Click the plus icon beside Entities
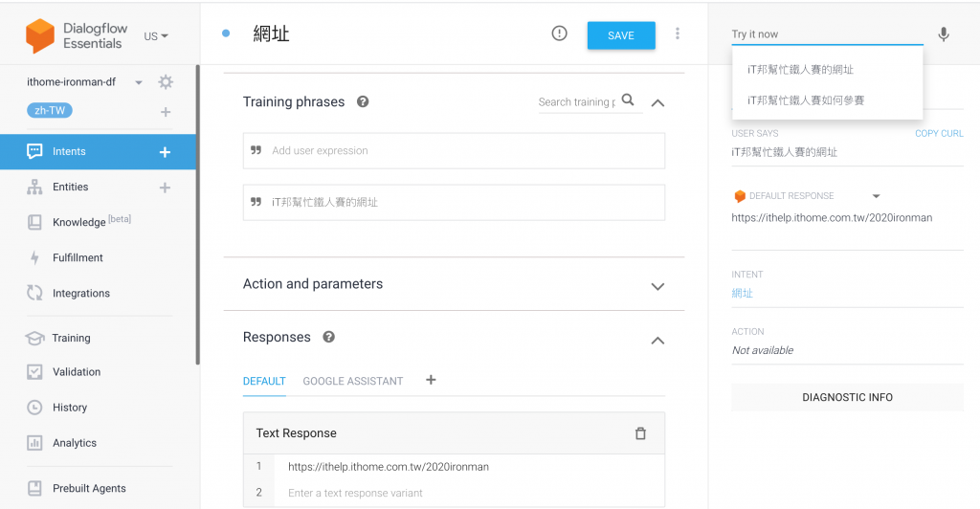Screen dimensions: 980x509 (x=165, y=188)
